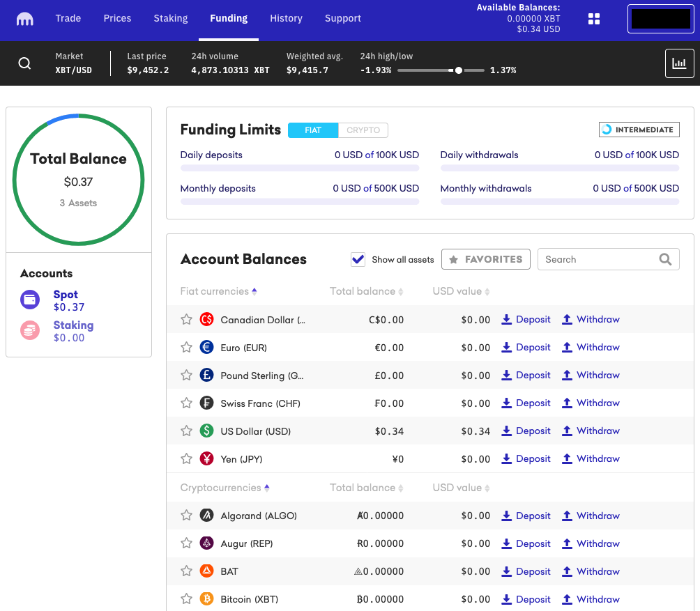Favorite the Algorand row star
This screenshot has width=700, height=611.
186,516
